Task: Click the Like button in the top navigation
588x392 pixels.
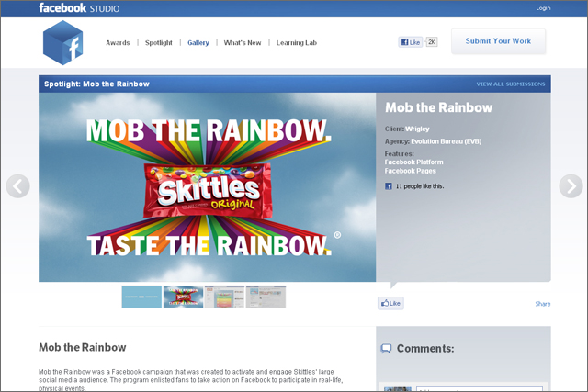Action: point(411,42)
